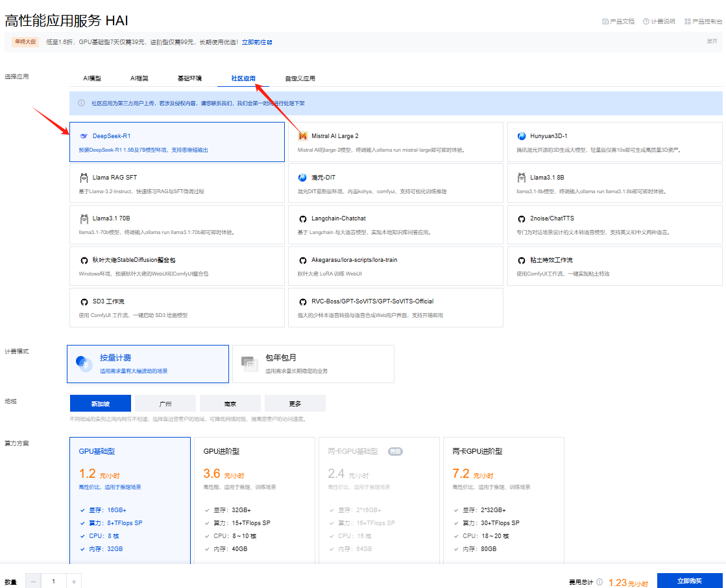Click the info icon in the blue notice bar

click(82, 103)
